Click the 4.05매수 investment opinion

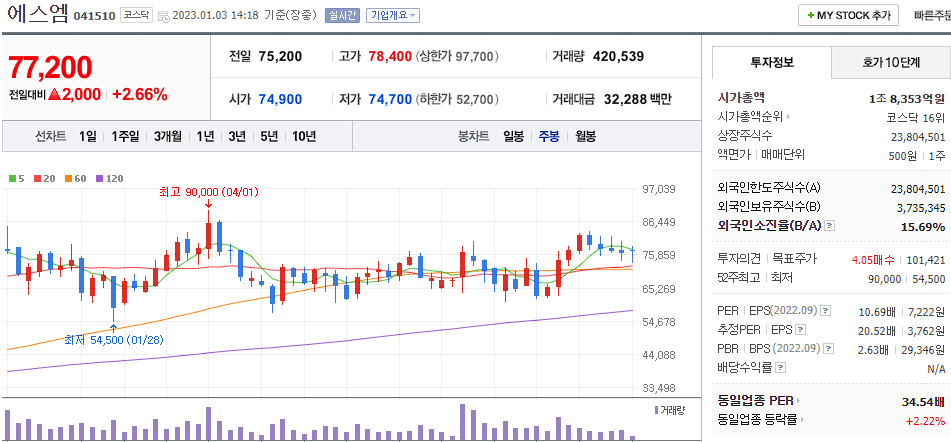point(872,261)
